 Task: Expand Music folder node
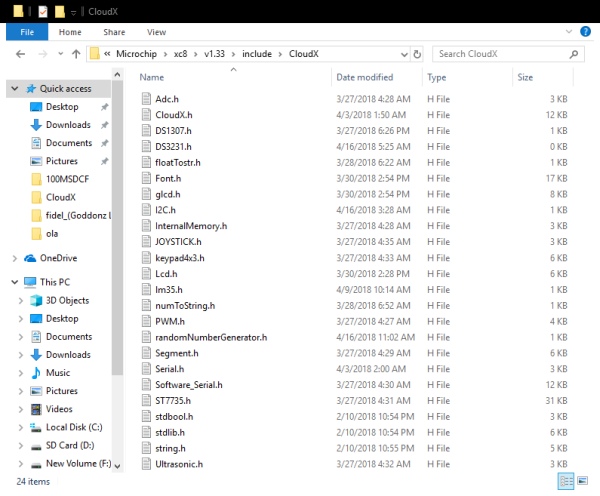(21, 373)
